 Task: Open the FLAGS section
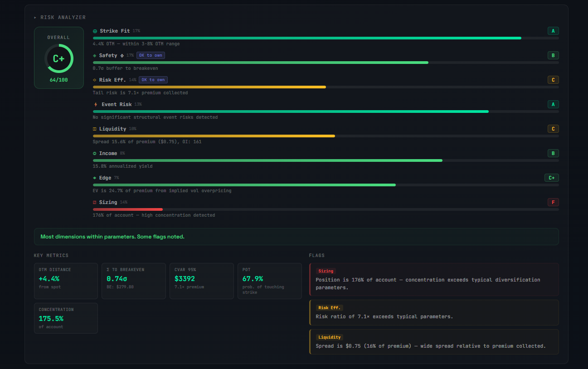pyautogui.click(x=316, y=255)
